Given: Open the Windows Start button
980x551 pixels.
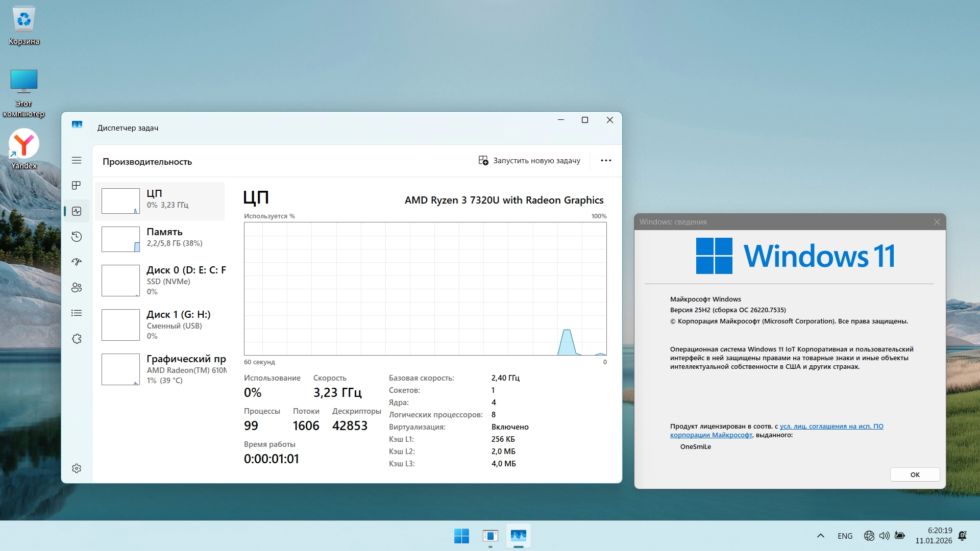Looking at the screenshot, I should [x=461, y=536].
